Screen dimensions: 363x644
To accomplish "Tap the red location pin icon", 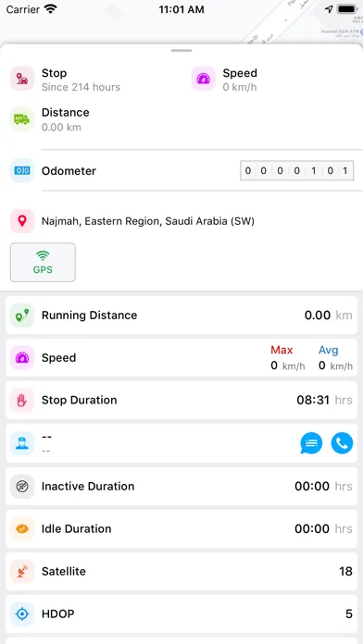I will point(22,221).
